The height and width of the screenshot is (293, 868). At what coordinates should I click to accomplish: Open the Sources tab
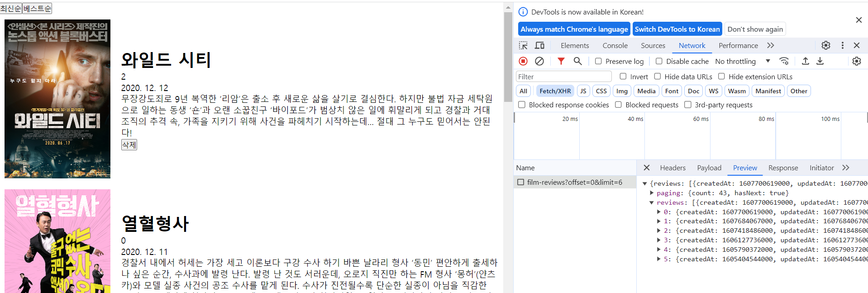tap(653, 45)
